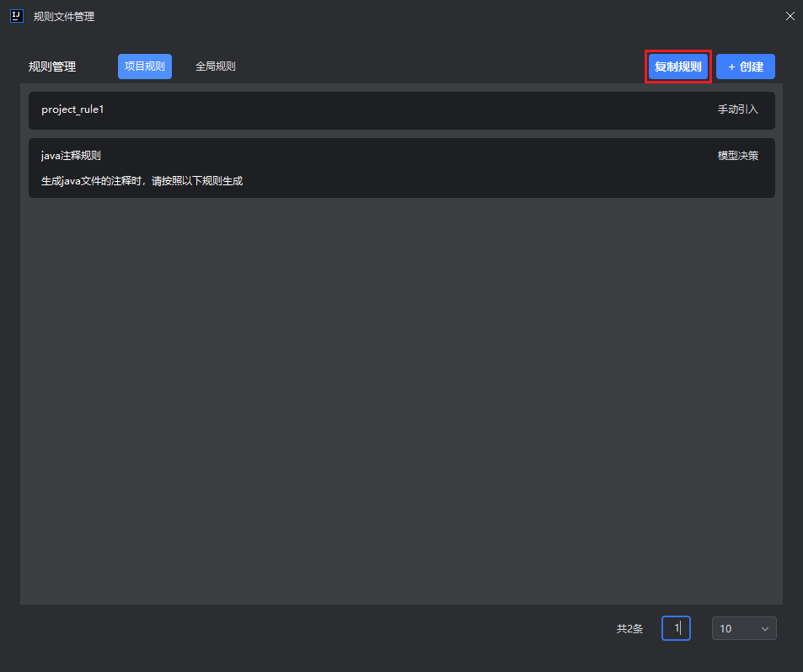Close the 规则文件管理 window
The width and height of the screenshot is (803, 672).
coord(790,16)
